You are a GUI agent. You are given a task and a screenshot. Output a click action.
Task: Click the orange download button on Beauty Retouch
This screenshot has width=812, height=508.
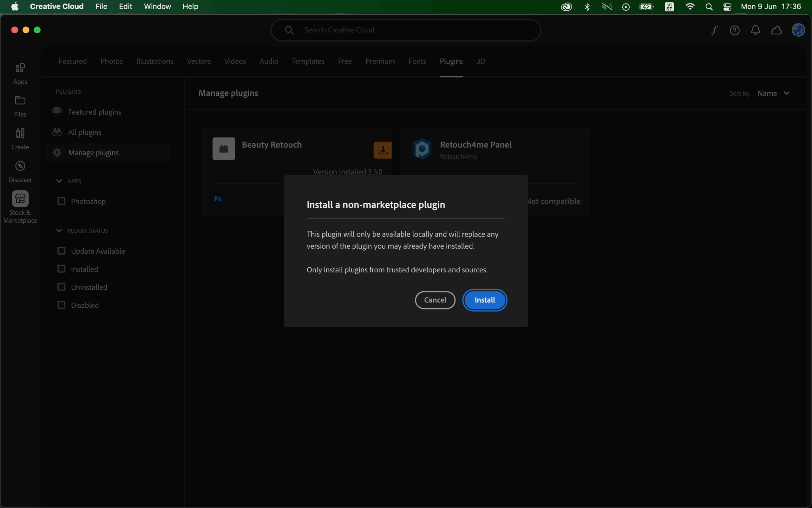point(383,150)
